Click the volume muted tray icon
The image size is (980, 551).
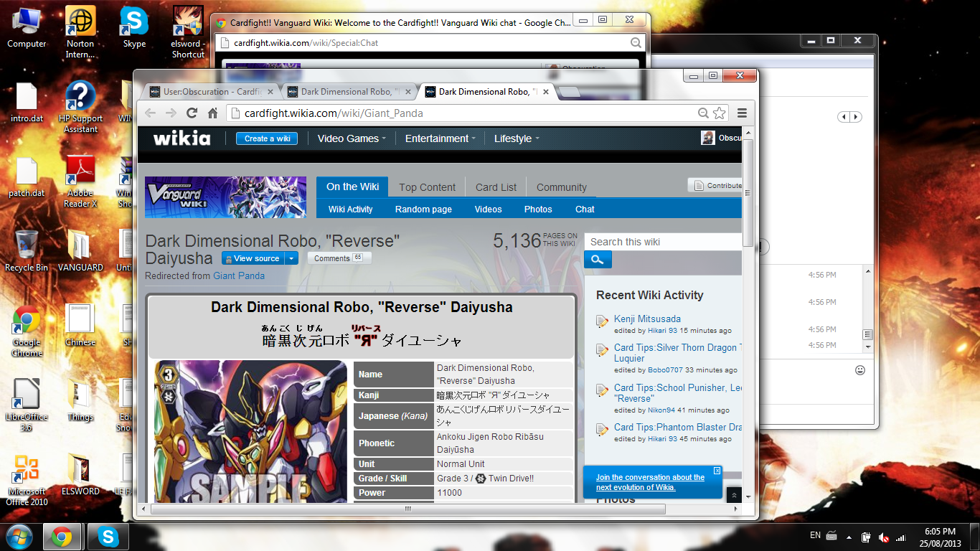coord(884,537)
